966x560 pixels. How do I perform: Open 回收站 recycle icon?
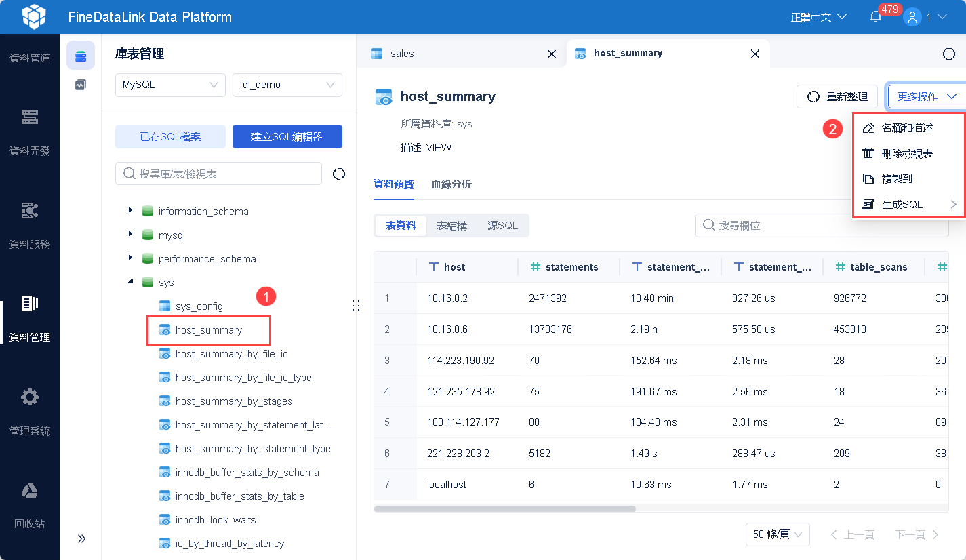[30, 490]
